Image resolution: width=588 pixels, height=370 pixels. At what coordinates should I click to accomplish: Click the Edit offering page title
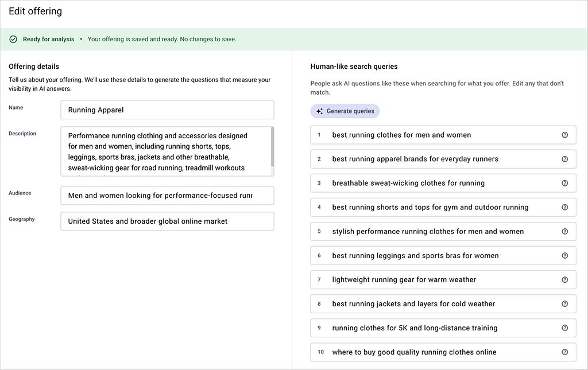(x=35, y=11)
